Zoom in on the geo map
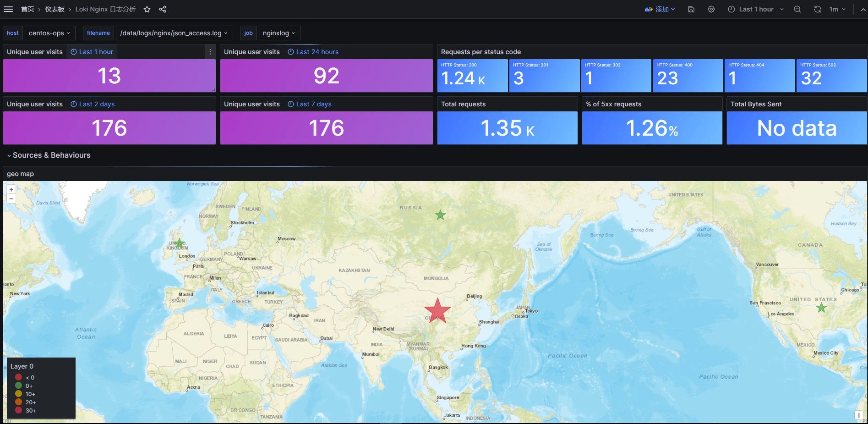The image size is (868, 424). [11, 189]
